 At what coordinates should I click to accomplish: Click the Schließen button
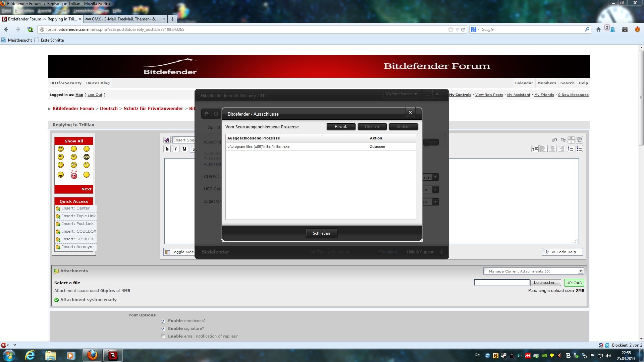[321, 233]
